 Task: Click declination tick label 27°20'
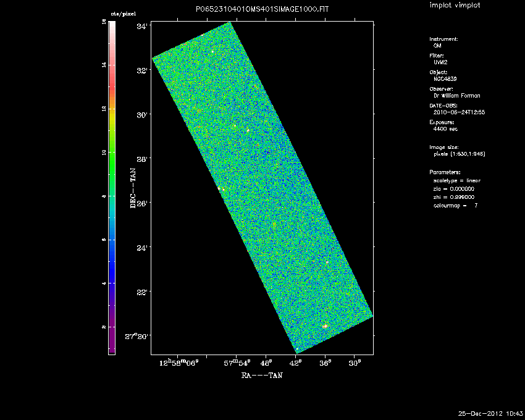click(x=136, y=336)
